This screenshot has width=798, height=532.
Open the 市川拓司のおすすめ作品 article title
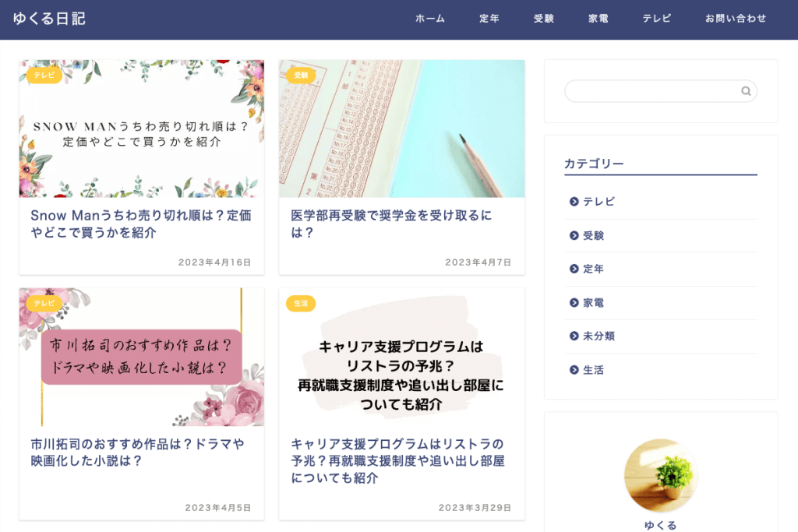(x=137, y=452)
